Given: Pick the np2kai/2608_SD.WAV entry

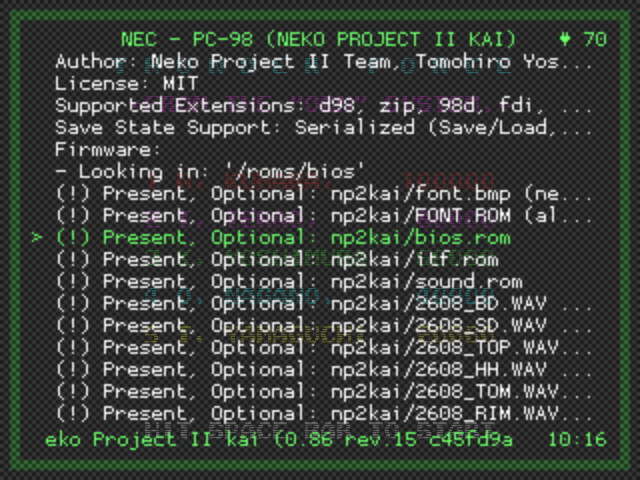Looking at the screenshot, I should click(x=324, y=326).
